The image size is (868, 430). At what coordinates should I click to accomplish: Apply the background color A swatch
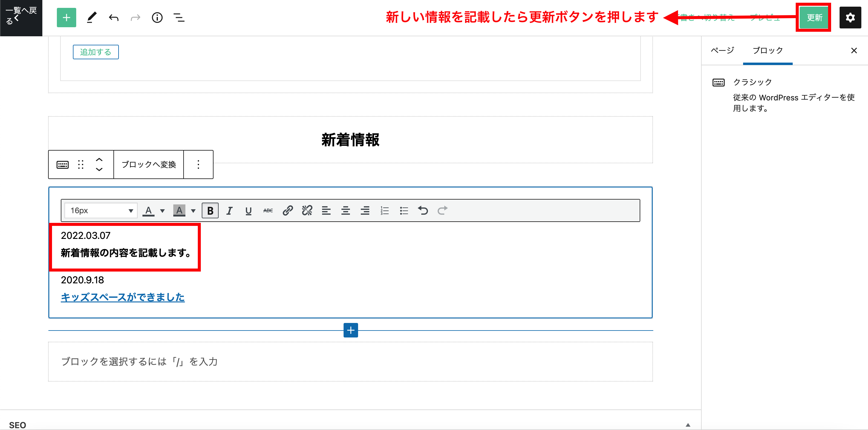[179, 211]
